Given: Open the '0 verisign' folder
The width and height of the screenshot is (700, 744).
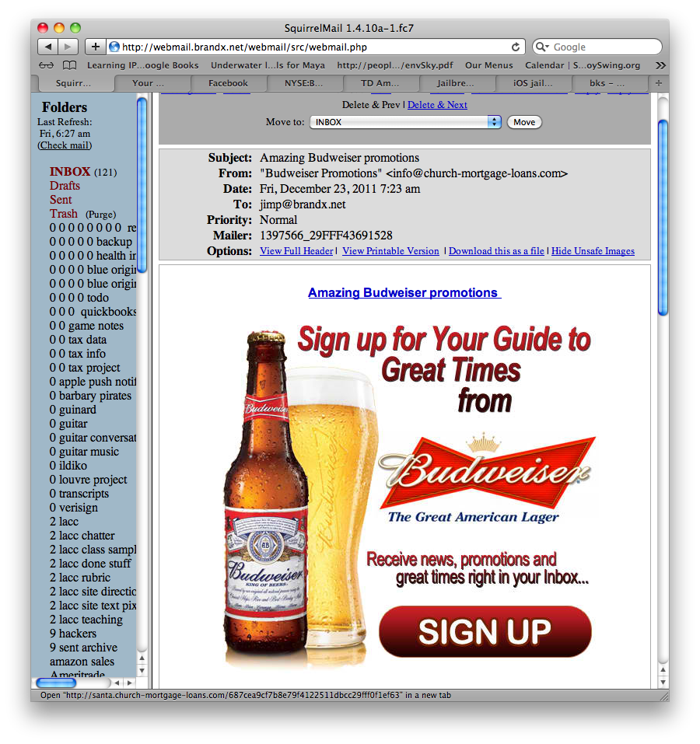Looking at the screenshot, I should click(74, 507).
